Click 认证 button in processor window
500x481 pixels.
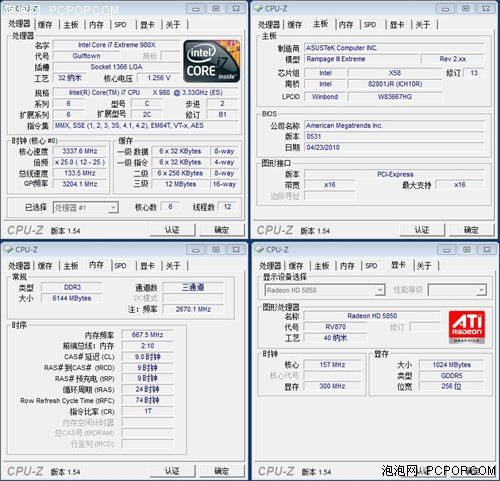click(172, 230)
